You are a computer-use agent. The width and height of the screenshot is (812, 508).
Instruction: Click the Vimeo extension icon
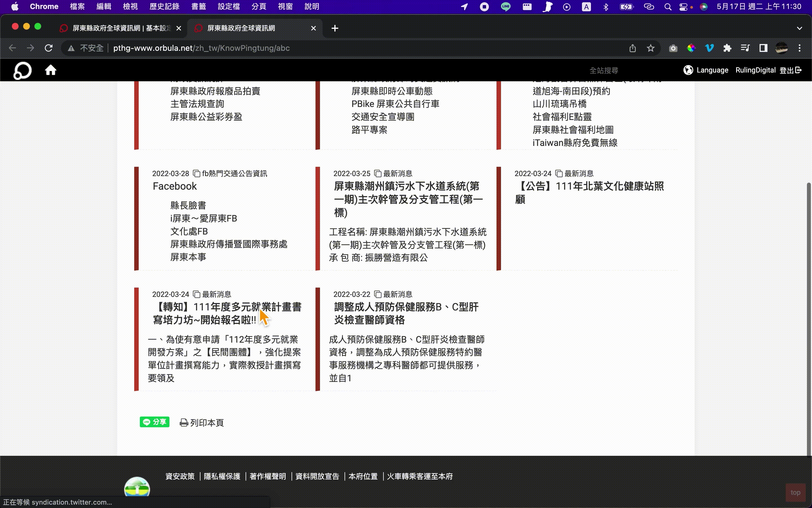pyautogui.click(x=709, y=48)
